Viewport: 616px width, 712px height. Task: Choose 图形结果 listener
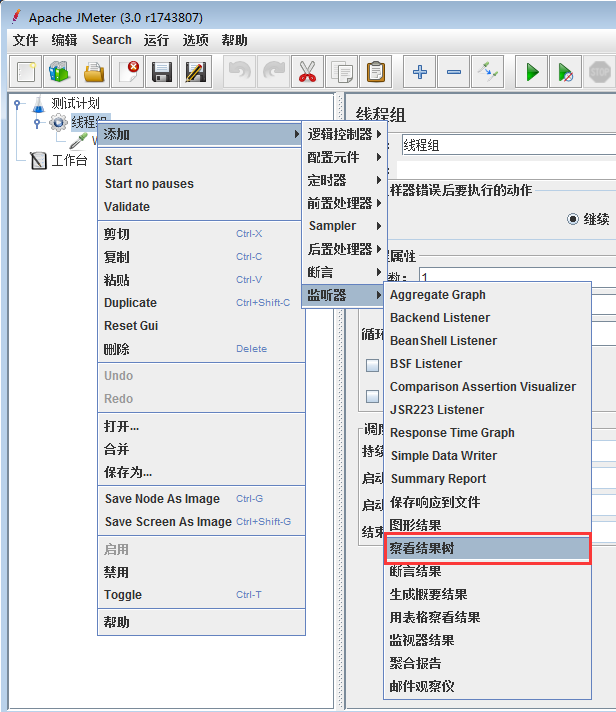tap(488, 525)
